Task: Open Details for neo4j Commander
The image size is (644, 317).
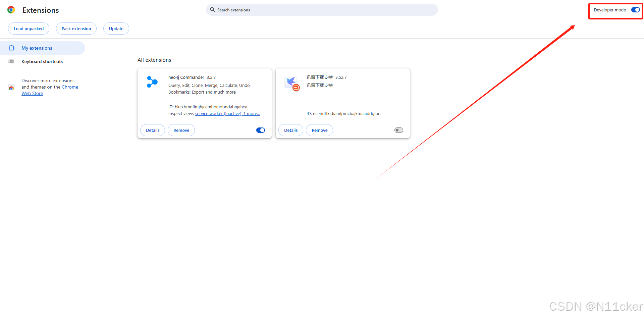Action: coord(153,130)
